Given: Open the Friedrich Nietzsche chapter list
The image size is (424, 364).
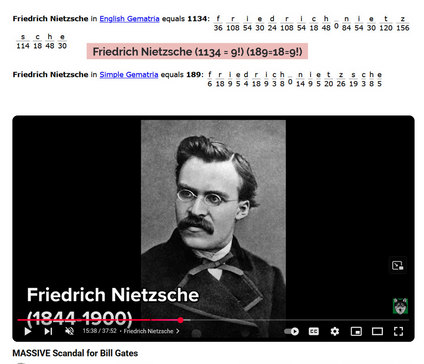Looking at the screenshot, I should [x=151, y=331].
